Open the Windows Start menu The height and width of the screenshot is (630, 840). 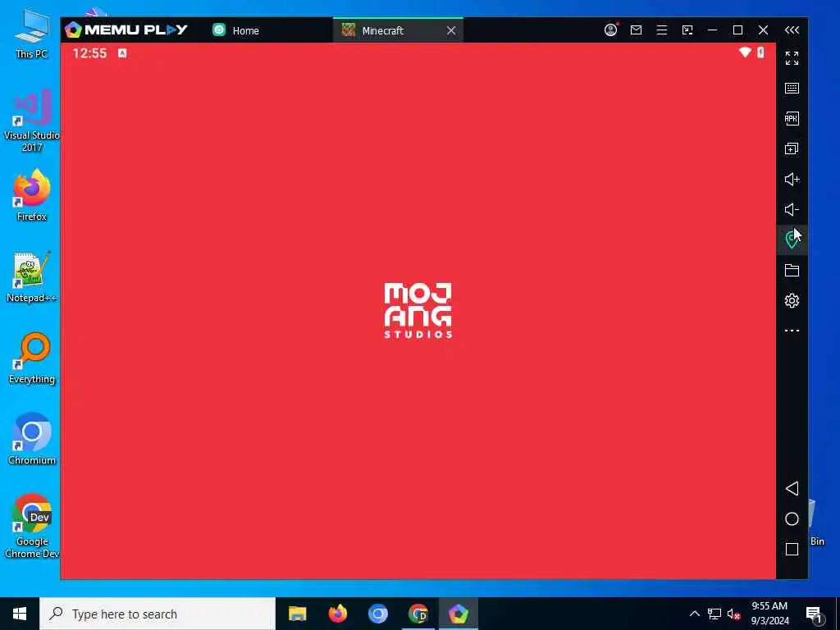click(20, 614)
